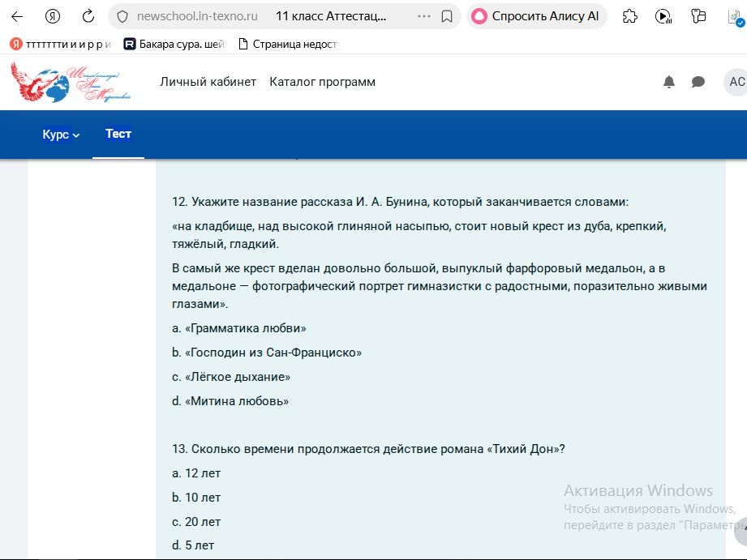Open notifications bell icon

[x=669, y=82]
